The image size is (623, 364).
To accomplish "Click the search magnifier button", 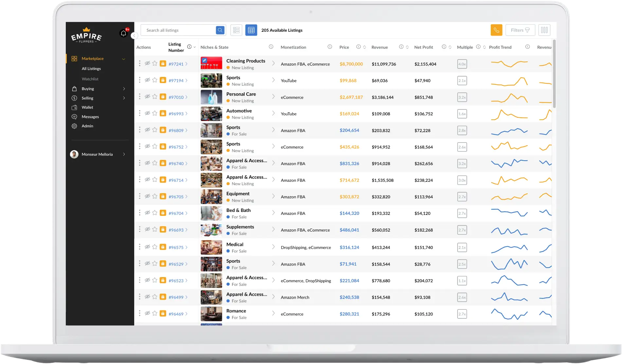I will pos(220,30).
